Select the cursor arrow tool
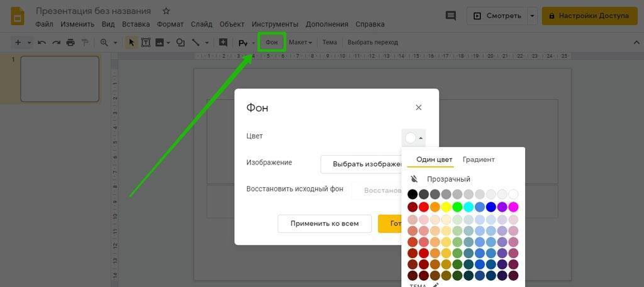The width and height of the screenshot is (644, 287). point(132,43)
